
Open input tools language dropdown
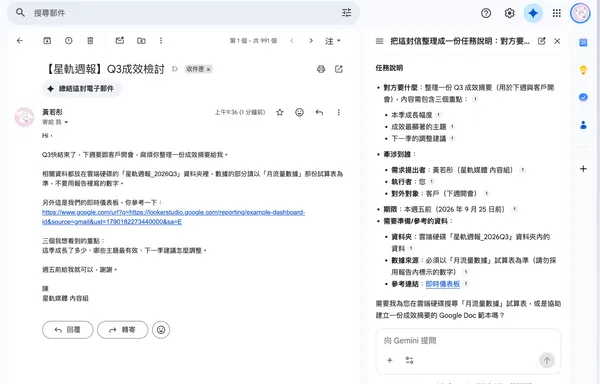[x=333, y=41]
